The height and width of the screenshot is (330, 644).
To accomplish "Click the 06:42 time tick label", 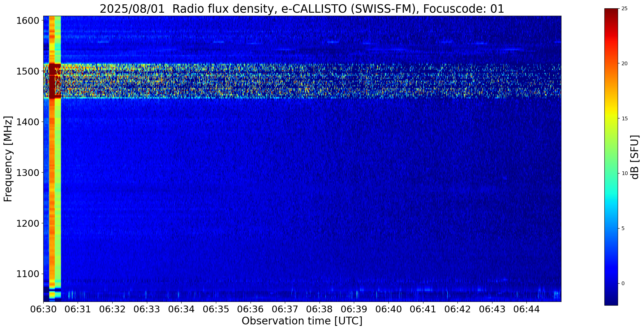I will point(458,309).
